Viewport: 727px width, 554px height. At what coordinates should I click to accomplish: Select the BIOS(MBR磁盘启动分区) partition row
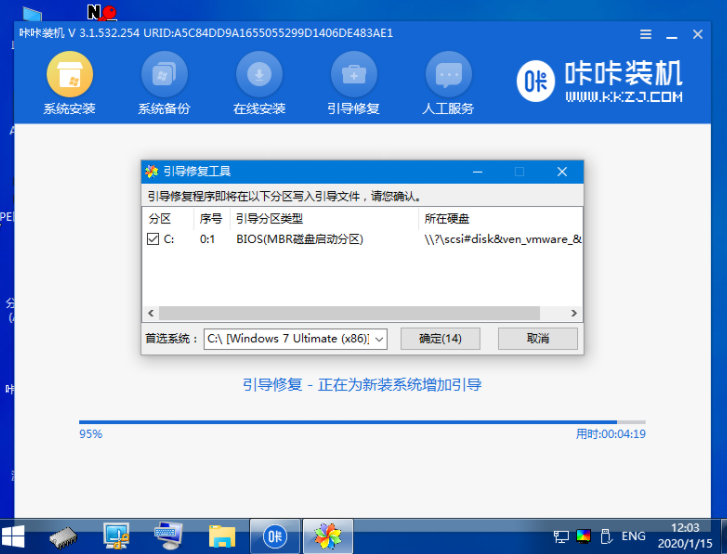(x=300, y=240)
